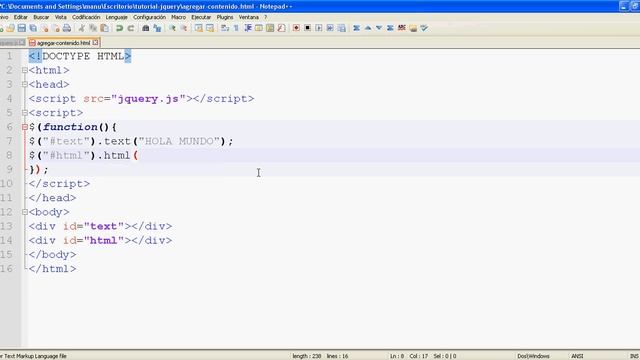Click the blue down-arrow plugin icon
This screenshot has width=640, height=360.
pyautogui.click(x=379, y=28)
